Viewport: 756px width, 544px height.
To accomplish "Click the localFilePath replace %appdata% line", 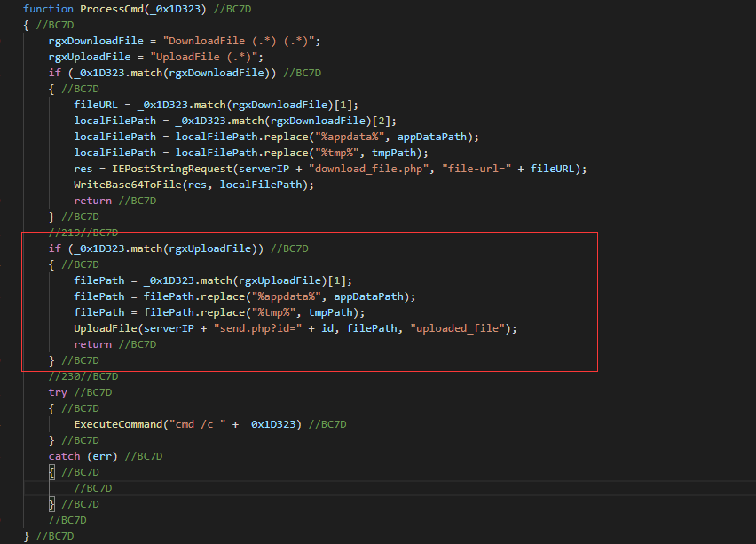I will click(x=276, y=137).
